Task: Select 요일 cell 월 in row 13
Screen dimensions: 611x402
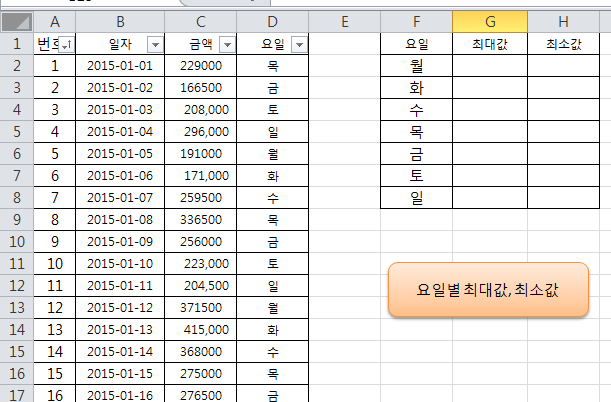Action: point(272,308)
